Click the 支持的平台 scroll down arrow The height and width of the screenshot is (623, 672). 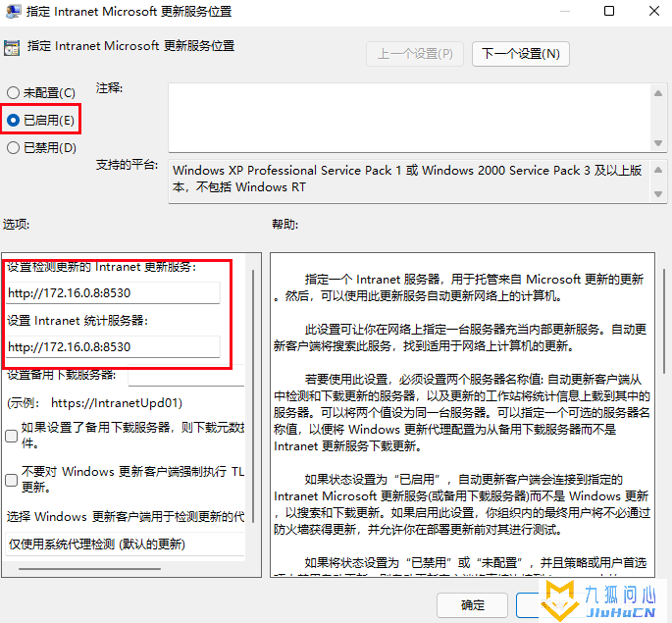658,194
